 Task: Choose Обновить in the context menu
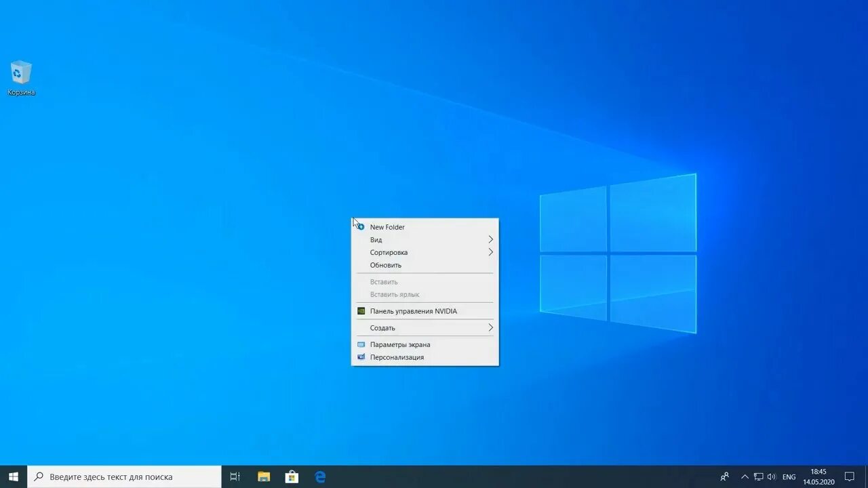425,265
